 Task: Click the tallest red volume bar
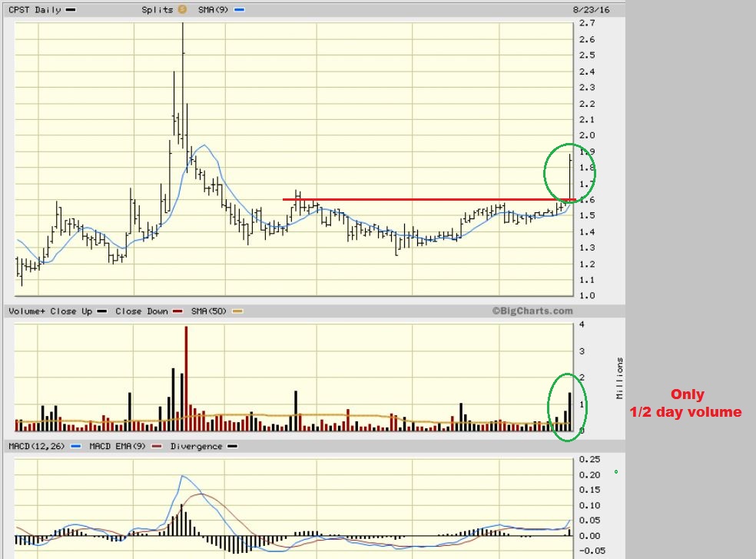click(185, 377)
